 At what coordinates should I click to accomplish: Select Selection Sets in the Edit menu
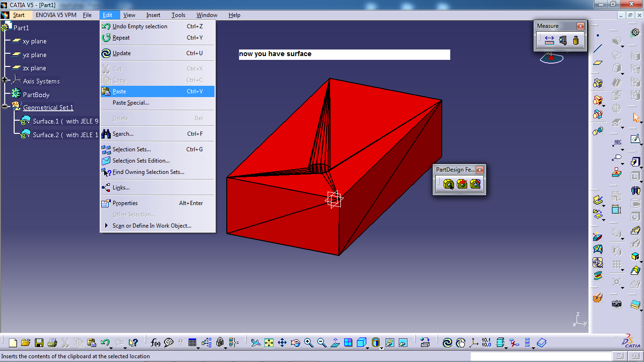pos(157,149)
